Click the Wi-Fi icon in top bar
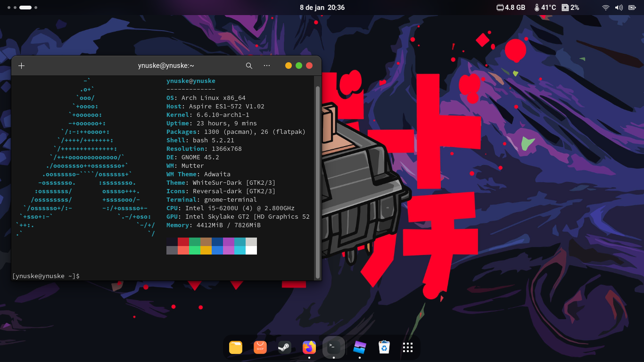Image resolution: width=644 pixels, height=362 pixels. 606,8
